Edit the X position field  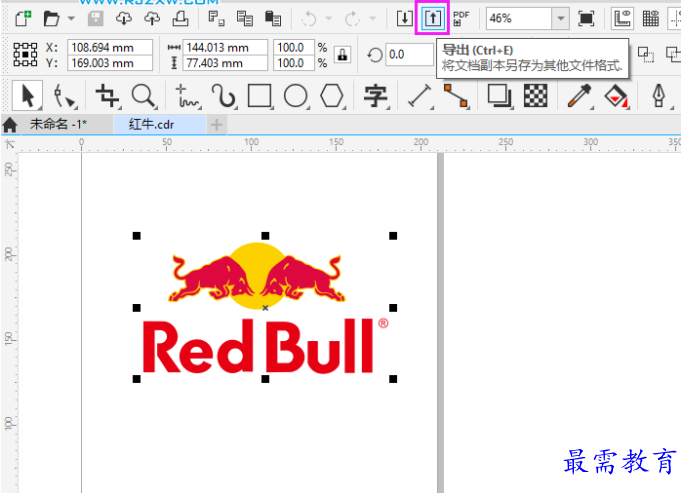point(110,47)
